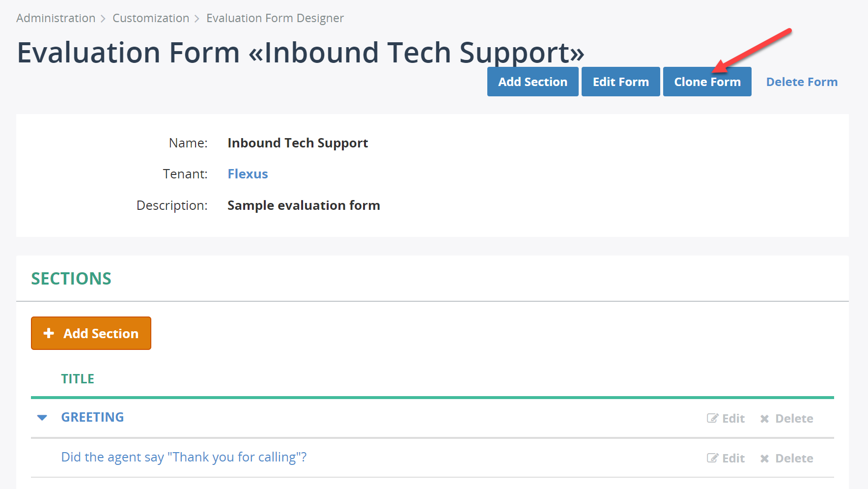Screen dimensions: 868x489
Task: Navigate to Evaluation Form Designer breadcrumb
Action: tap(275, 18)
